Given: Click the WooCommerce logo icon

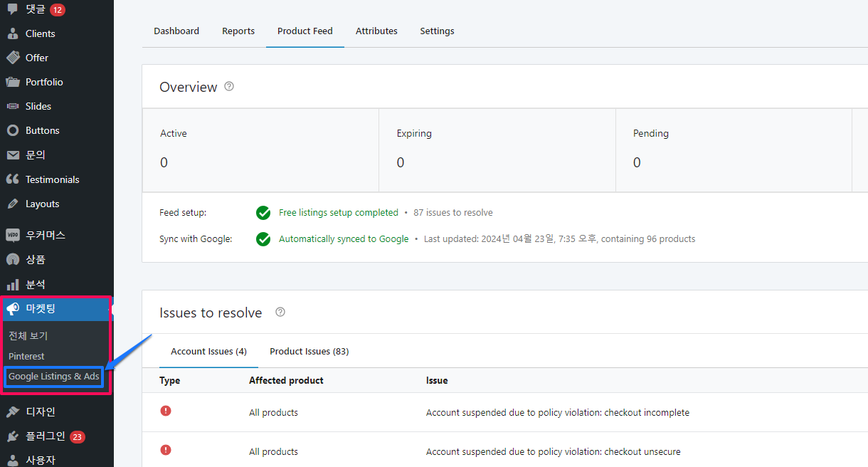Looking at the screenshot, I should click(13, 235).
